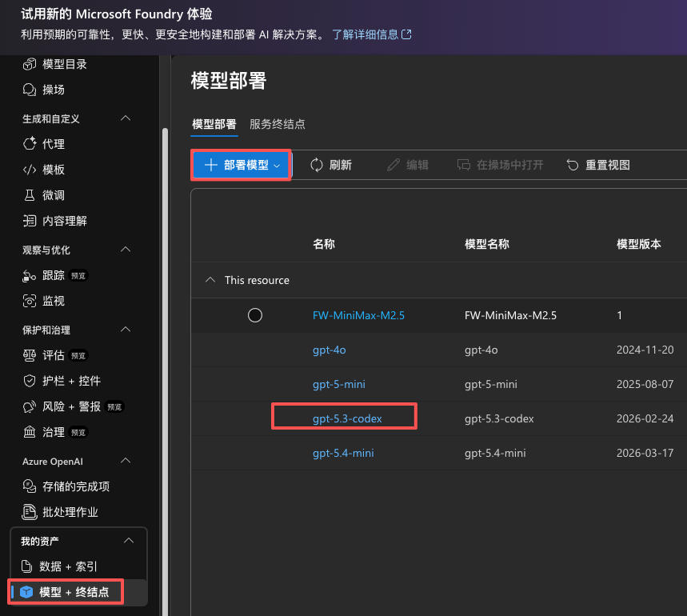Screen dimensions: 687x616
Task: Click model name cell FW-MiniMax-M2.5
Action: tap(510, 315)
